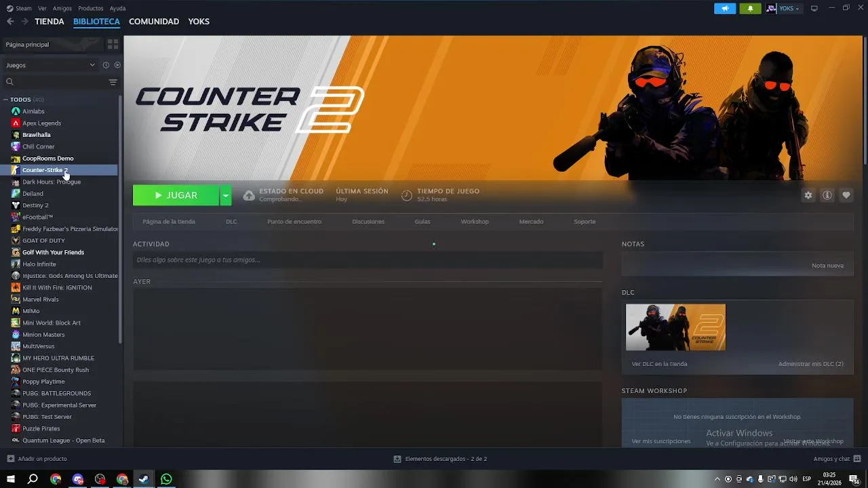This screenshot has height=488, width=868.
Task: Click the Marvel Rivals game icon
Action: 16,299
